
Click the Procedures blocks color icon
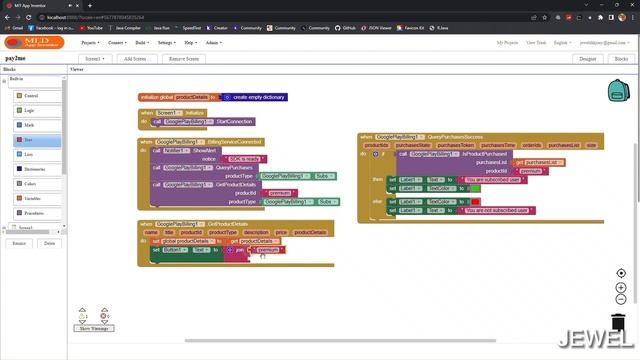pos(19,213)
